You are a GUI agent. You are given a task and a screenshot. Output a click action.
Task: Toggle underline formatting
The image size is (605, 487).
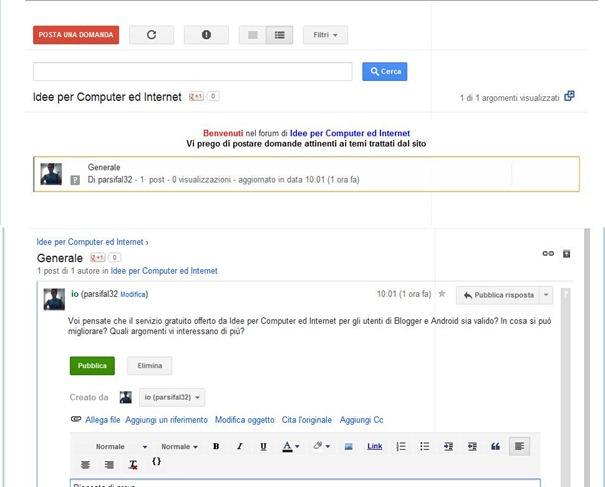click(263, 446)
